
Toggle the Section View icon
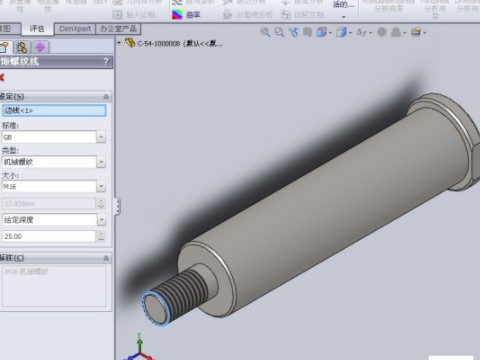[307, 32]
